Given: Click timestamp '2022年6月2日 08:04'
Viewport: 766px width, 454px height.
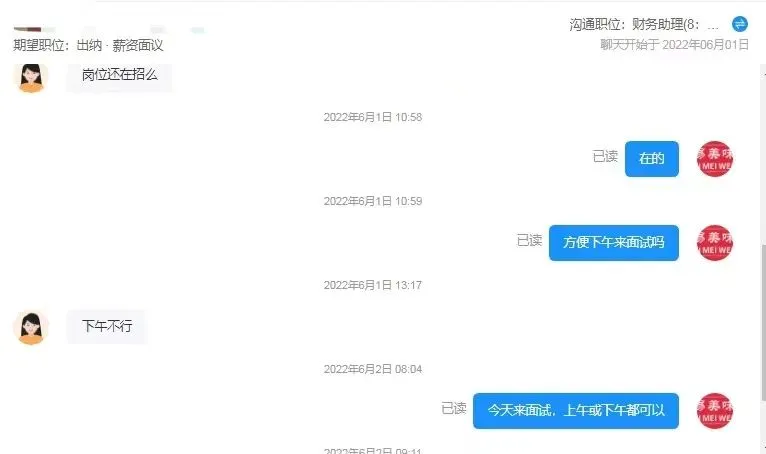Looking at the screenshot, I should [373, 369].
